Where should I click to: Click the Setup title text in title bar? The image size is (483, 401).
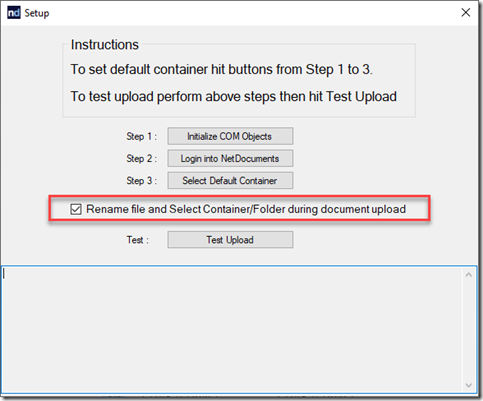[x=37, y=13]
